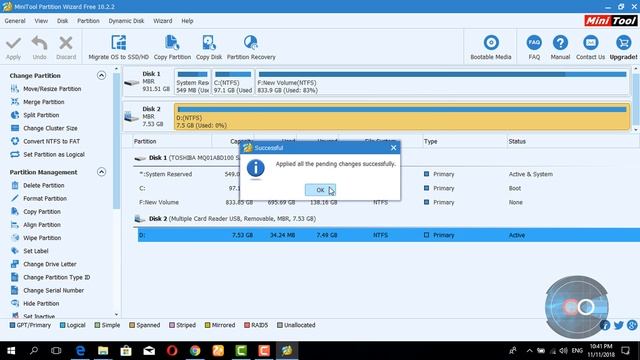Click the Partition column header

click(x=145, y=141)
